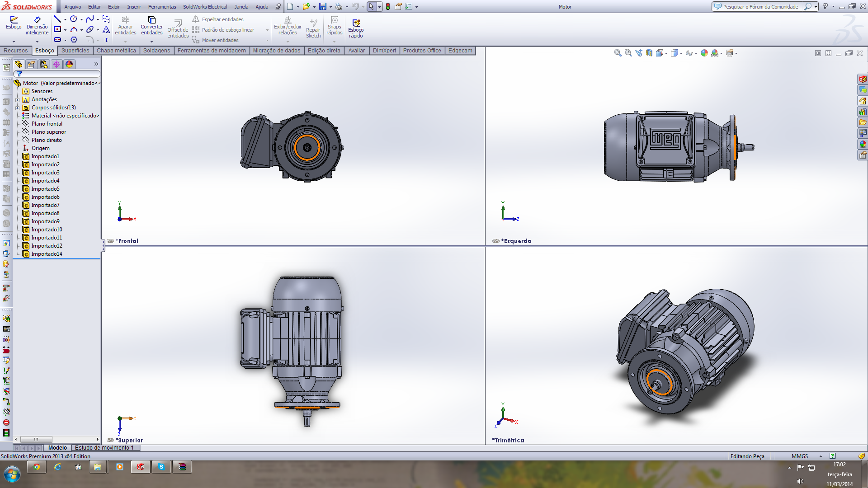This screenshot has width=868, height=488.
Task: Activate the Section view icon
Action: click(x=649, y=53)
